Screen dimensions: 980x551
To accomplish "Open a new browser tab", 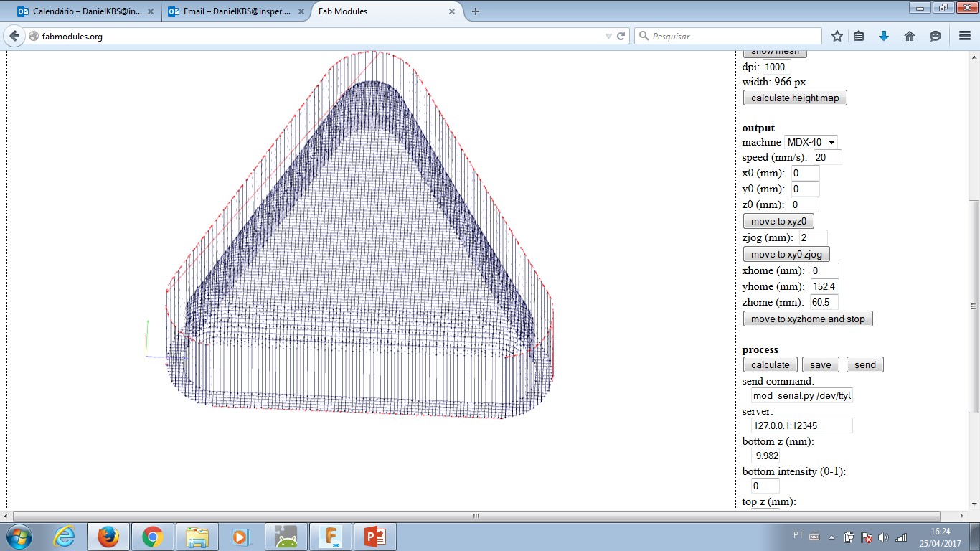I will 476,11.
